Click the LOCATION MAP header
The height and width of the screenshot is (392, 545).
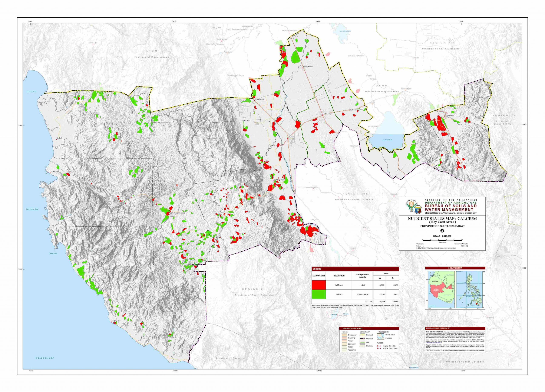[x=455, y=268]
